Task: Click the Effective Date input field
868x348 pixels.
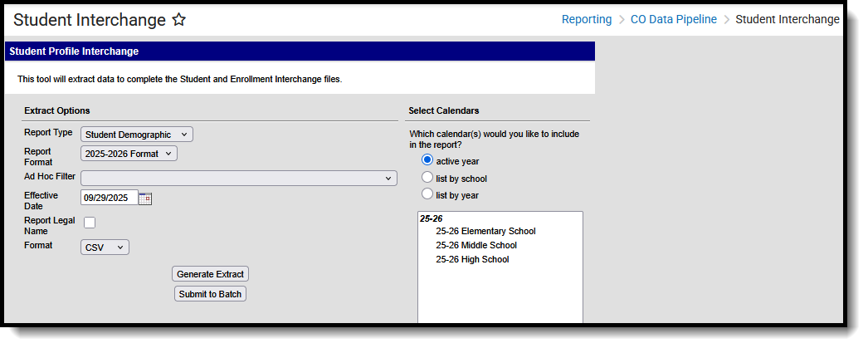Action: pyautogui.click(x=110, y=199)
